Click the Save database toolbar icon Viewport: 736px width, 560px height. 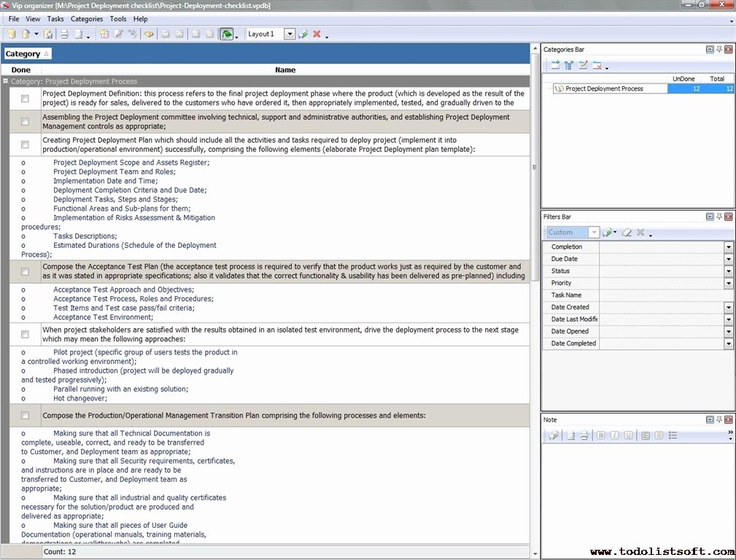click(48, 34)
